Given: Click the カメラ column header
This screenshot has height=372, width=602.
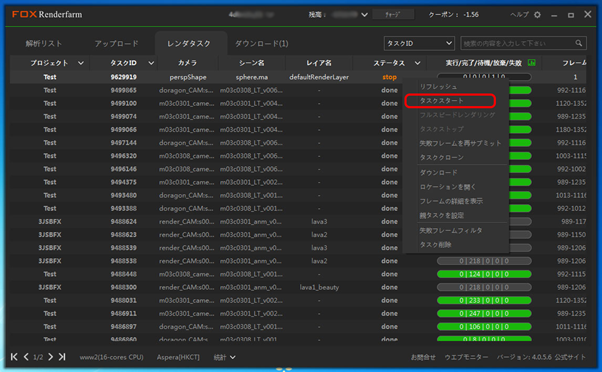Looking at the screenshot, I should pyautogui.click(x=187, y=63).
